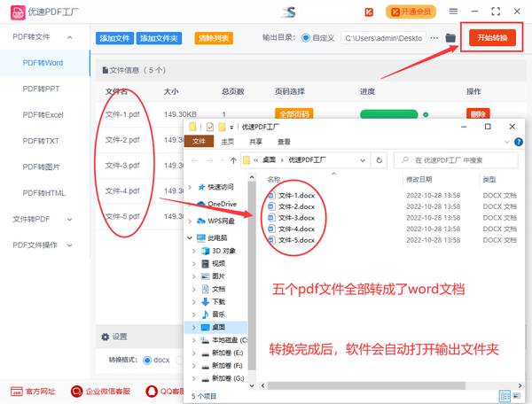Open output folder icon near path field
Screen dimensions: 532x404
[450, 38]
